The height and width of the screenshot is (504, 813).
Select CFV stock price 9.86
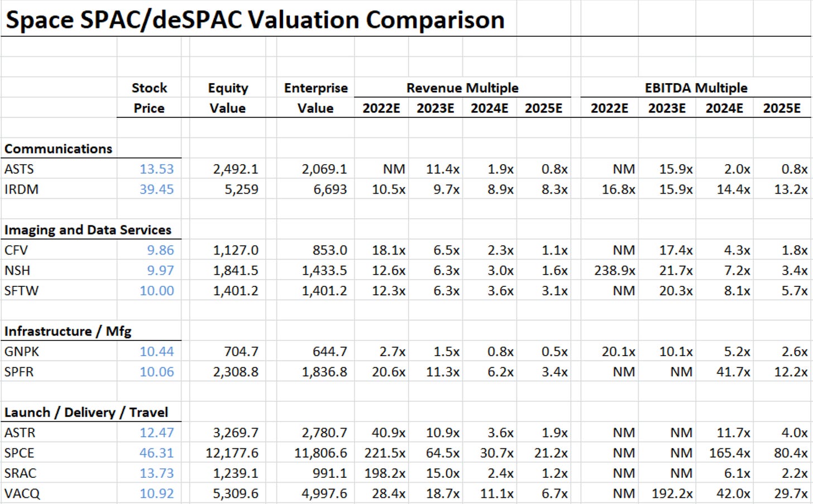(160, 250)
